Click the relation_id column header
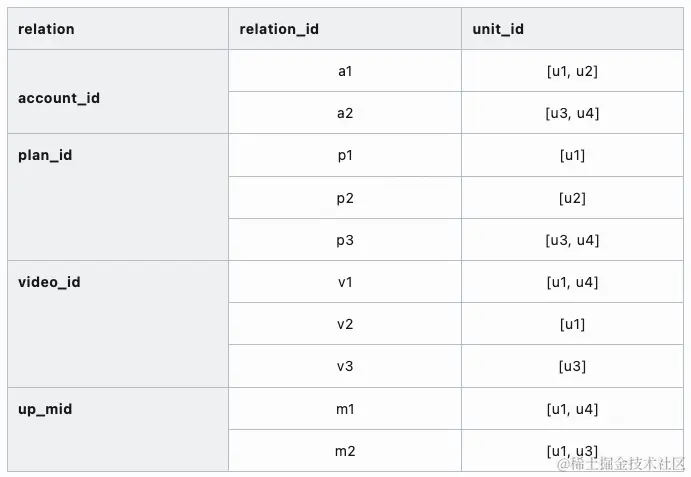This screenshot has height=477, width=691. tap(345, 29)
